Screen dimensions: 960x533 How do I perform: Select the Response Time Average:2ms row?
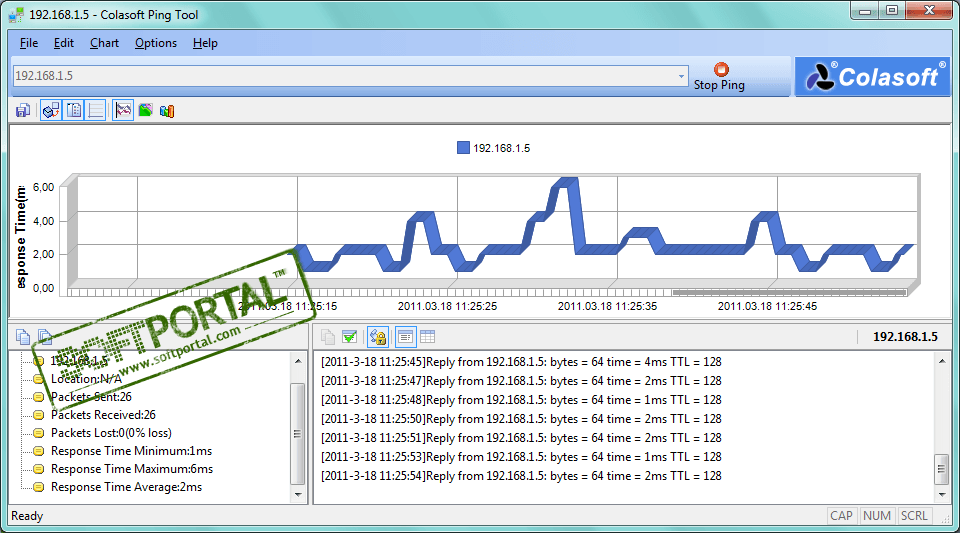click(x=126, y=487)
